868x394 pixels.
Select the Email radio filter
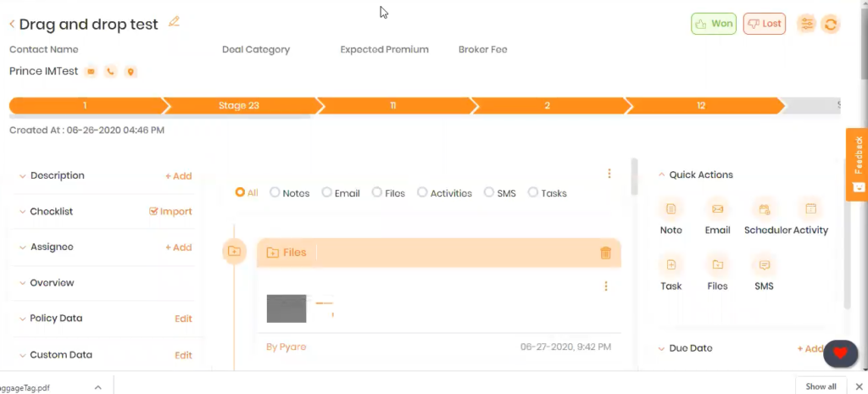tap(326, 192)
